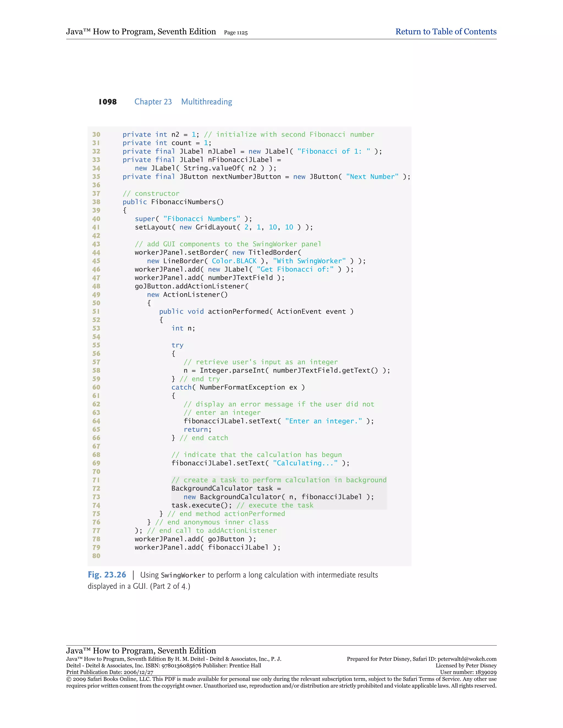The width and height of the screenshot is (563, 728).
Task: Click the "Enter an integer." string
Action: point(323,421)
